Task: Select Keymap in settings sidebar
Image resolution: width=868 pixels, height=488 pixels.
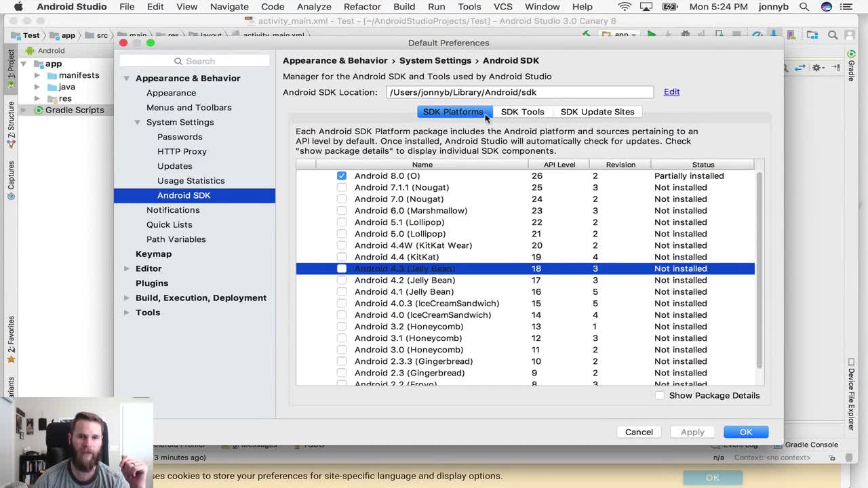Action: (153, 253)
